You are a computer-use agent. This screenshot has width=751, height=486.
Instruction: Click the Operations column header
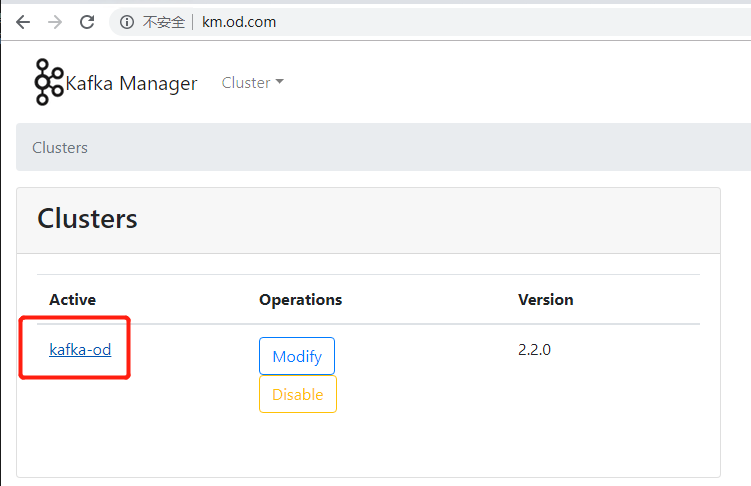coord(300,300)
